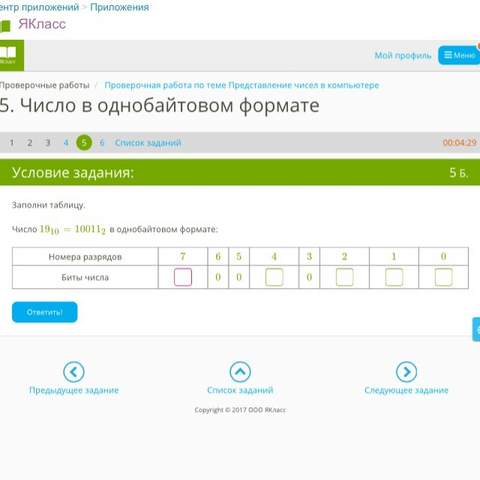
Task: Open the blue side tab at the right edge
Action: pos(476,329)
